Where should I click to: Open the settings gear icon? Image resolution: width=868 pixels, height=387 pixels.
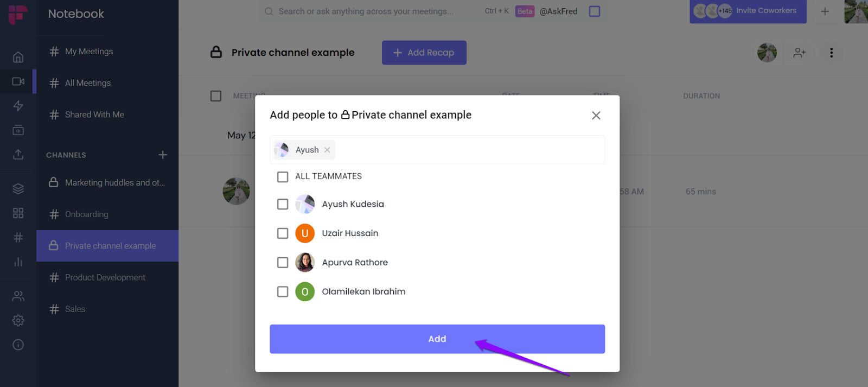click(x=18, y=320)
